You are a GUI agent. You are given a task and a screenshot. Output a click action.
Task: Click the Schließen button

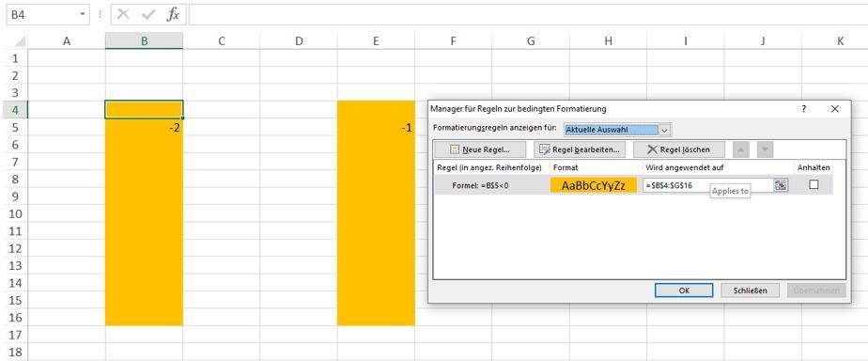tap(750, 290)
